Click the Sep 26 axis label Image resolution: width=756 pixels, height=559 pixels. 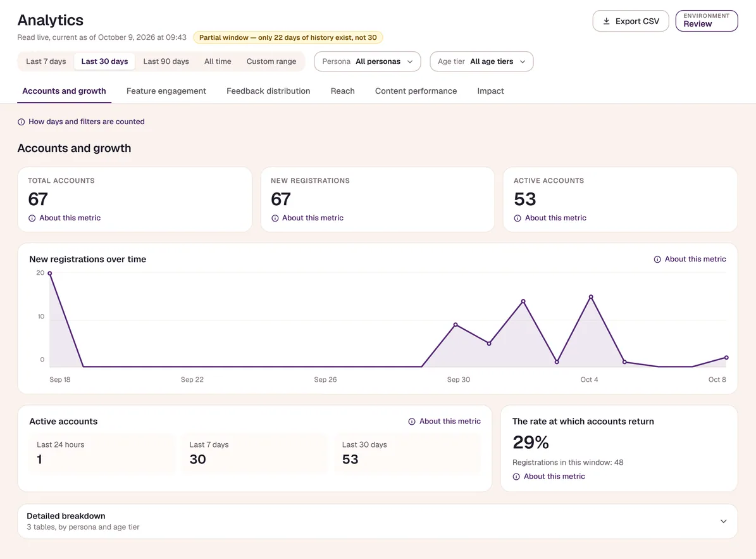coord(325,380)
